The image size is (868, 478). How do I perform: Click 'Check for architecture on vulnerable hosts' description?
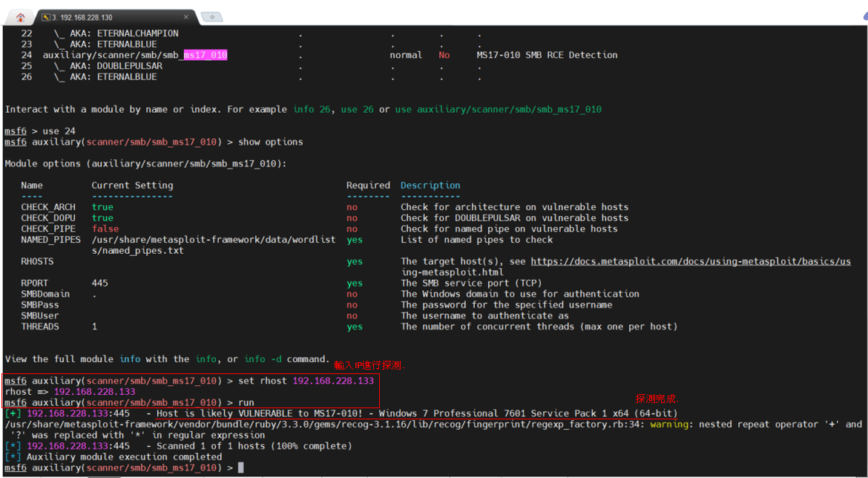coord(515,207)
